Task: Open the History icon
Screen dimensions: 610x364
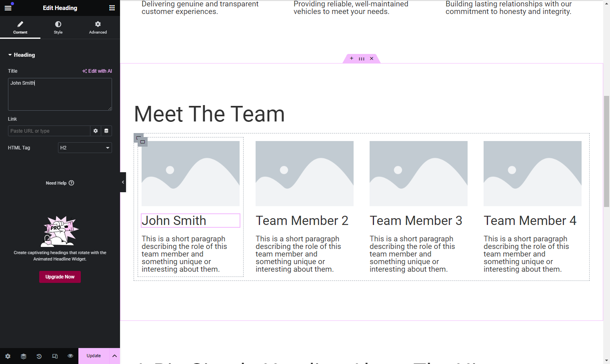Action: coord(39,356)
